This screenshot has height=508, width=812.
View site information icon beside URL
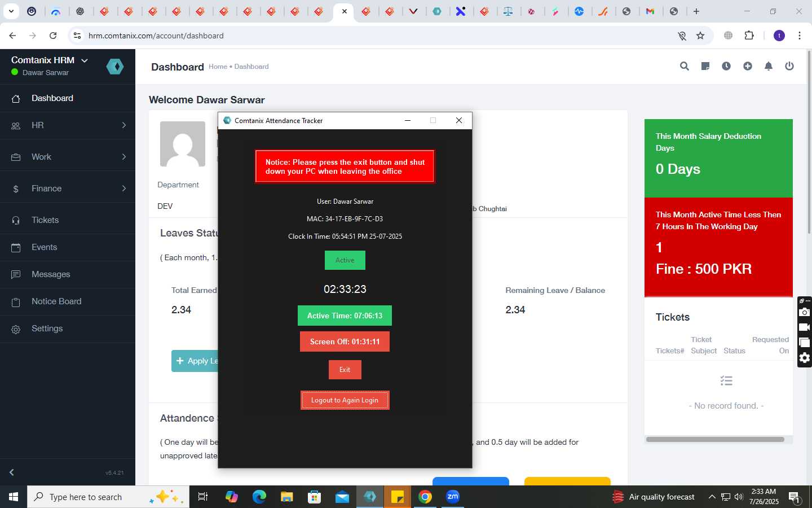(x=77, y=36)
